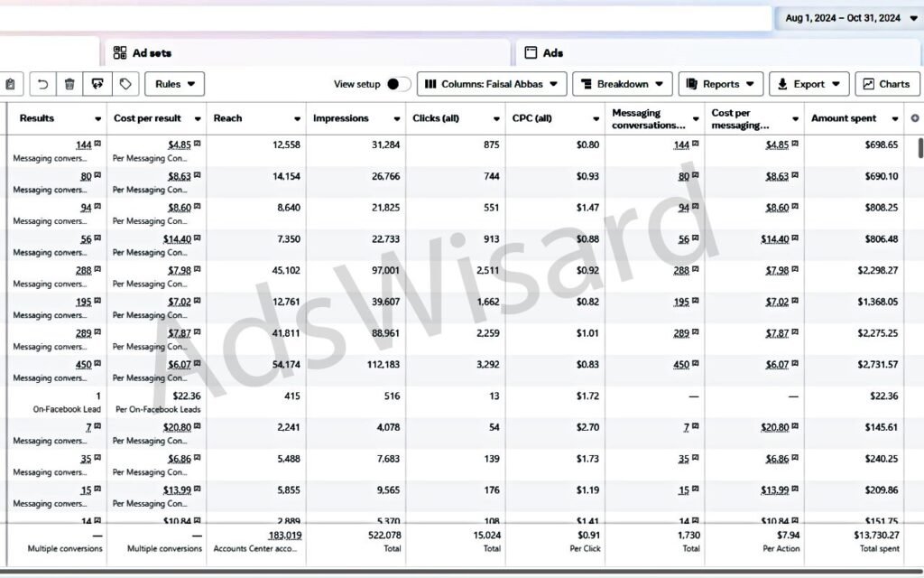Click the Cost per messaging header arrow
This screenshot has width=924, height=578.
point(795,118)
